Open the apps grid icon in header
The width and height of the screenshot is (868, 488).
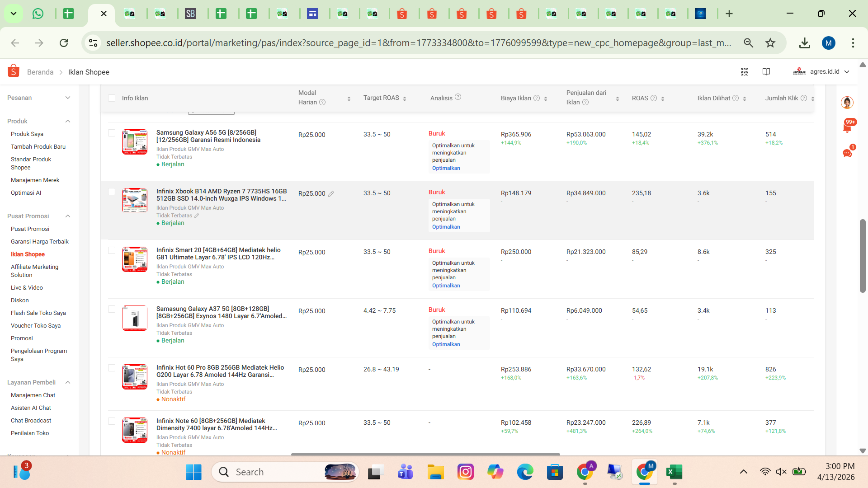tap(745, 72)
